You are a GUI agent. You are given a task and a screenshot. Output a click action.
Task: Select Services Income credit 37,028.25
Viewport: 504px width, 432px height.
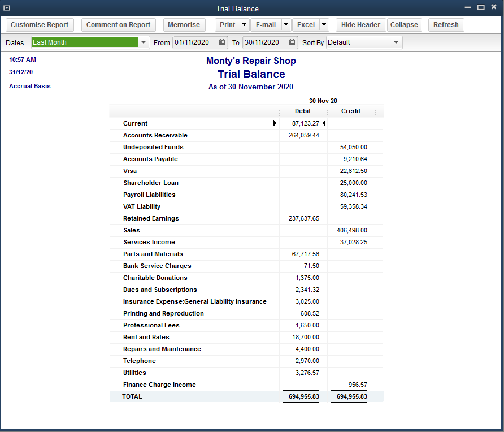[x=354, y=243]
